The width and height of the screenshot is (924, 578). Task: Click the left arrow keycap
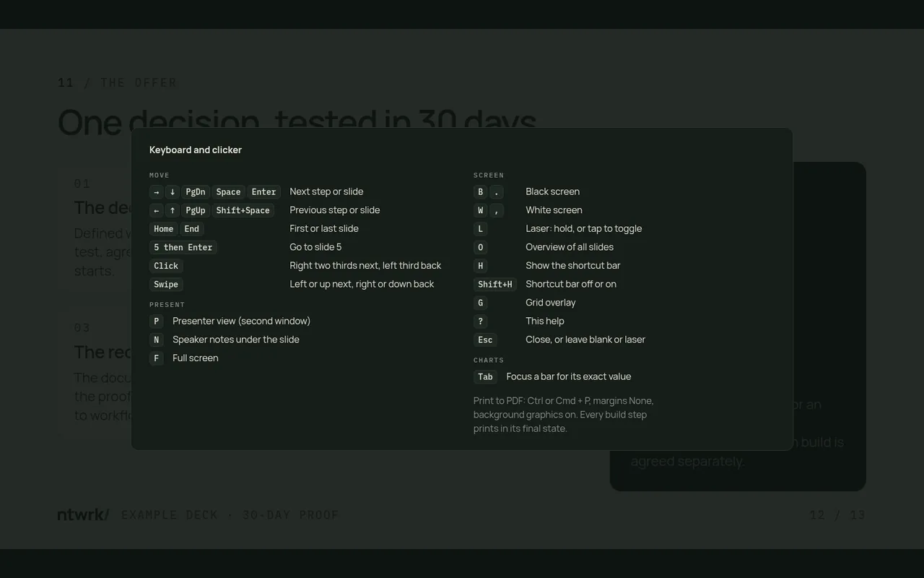(157, 210)
